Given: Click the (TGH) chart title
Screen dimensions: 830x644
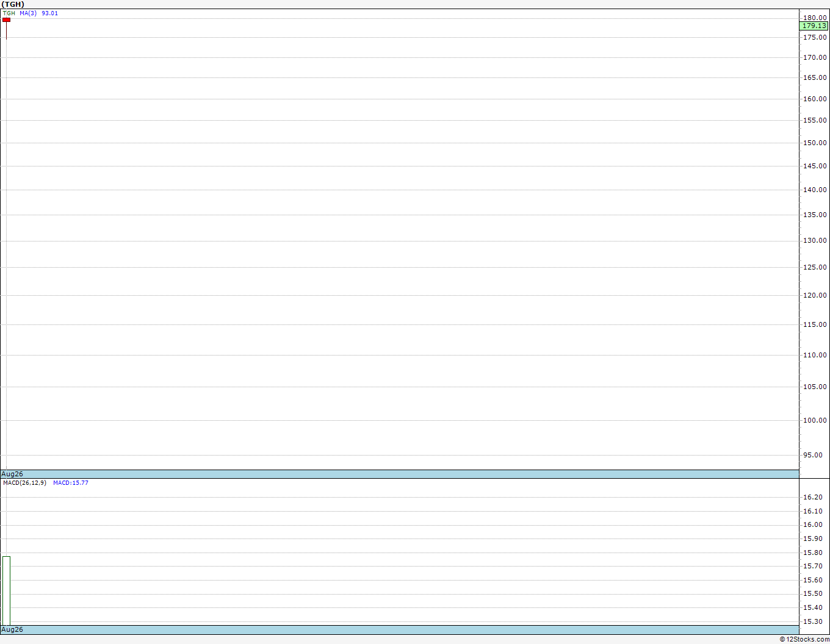Looking at the screenshot, I should tap(13, 4).
